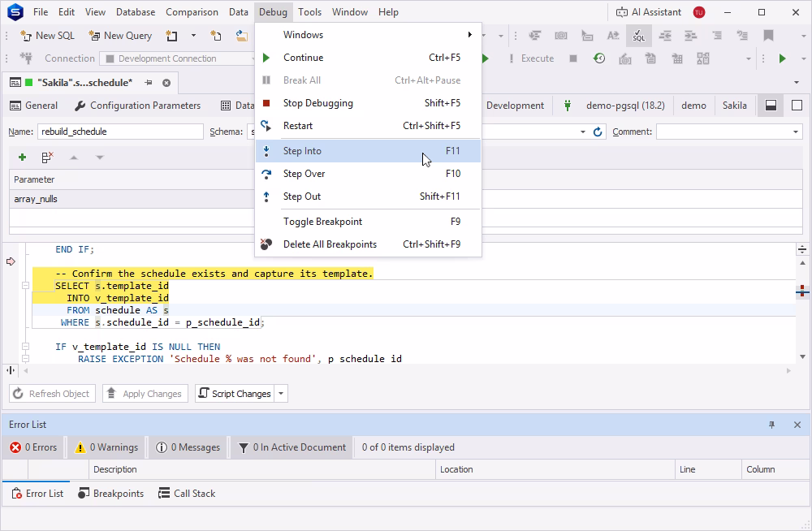
Task: Toggle the split view layout icon
Action: 771,106
